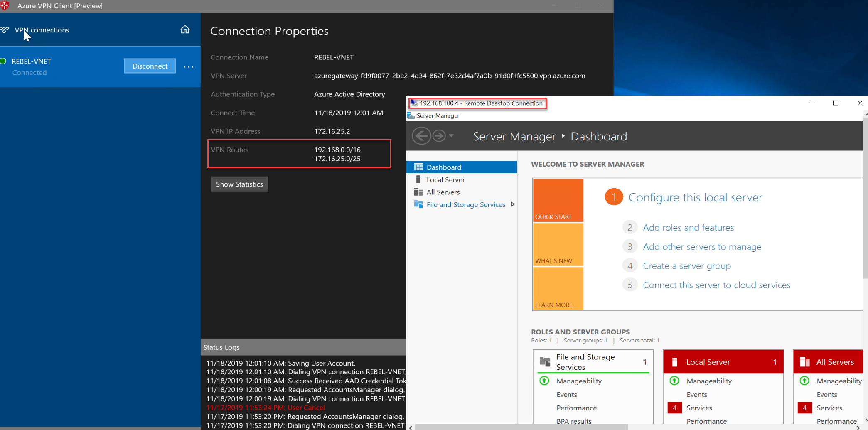The width and height of the screenshot is (868, 430).
Task: Open VPN connections icon in sidebar header
Action: (5, 30)
